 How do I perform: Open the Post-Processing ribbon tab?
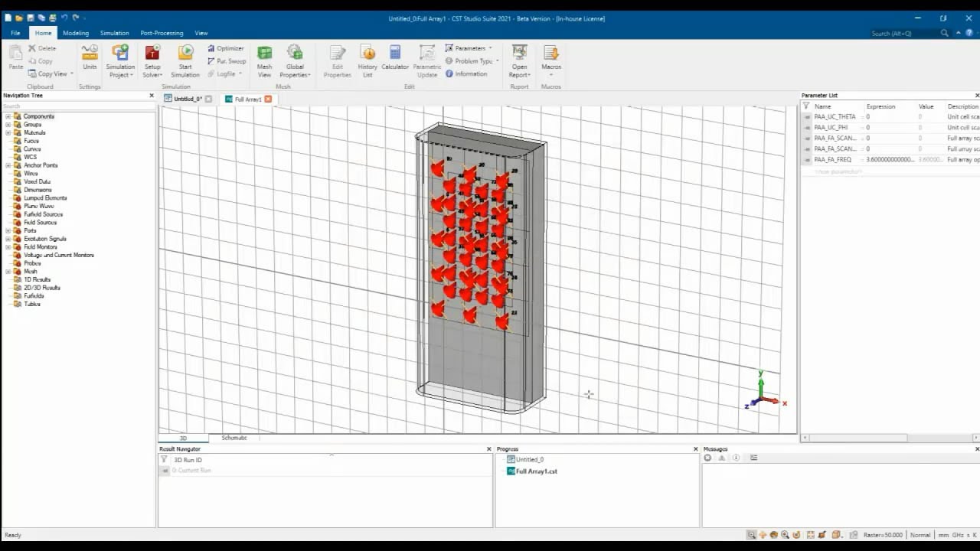(x=162, y=33)
